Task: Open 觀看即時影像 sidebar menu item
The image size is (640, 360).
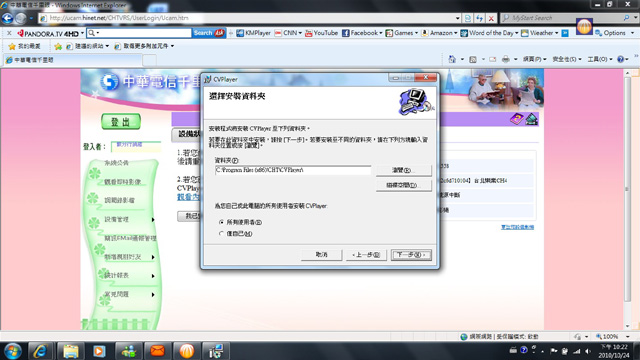Action: click(x=122, y=182)
